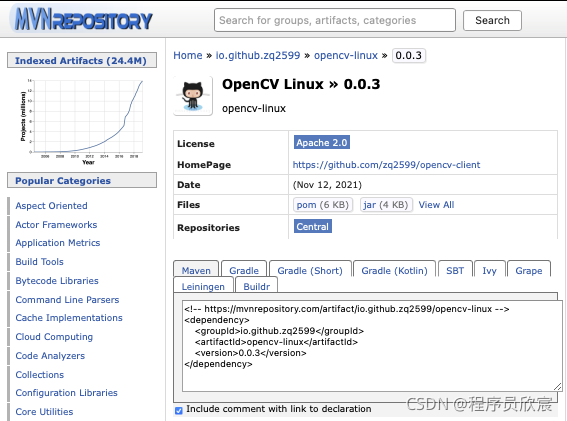Open the SBT tab

(455, 269)
